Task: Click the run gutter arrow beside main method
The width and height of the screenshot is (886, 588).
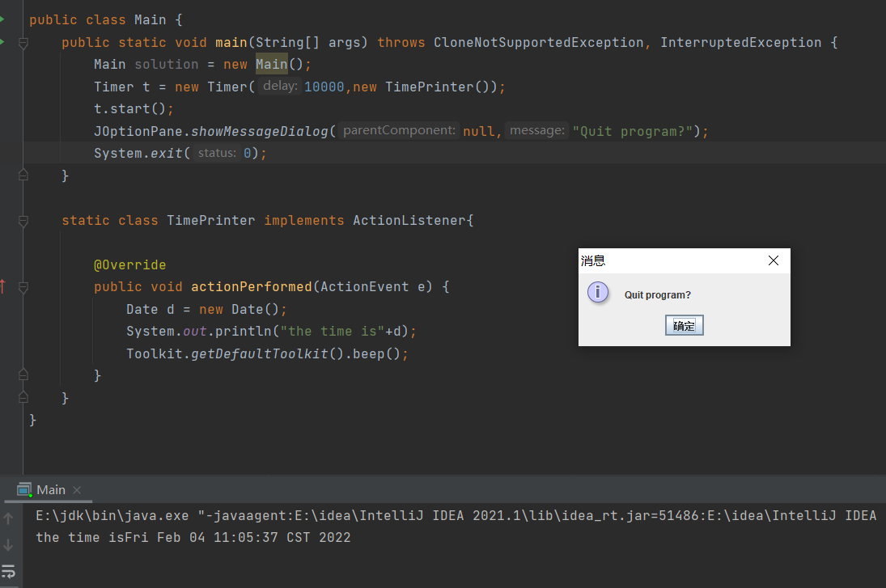Action: (2, 42)
